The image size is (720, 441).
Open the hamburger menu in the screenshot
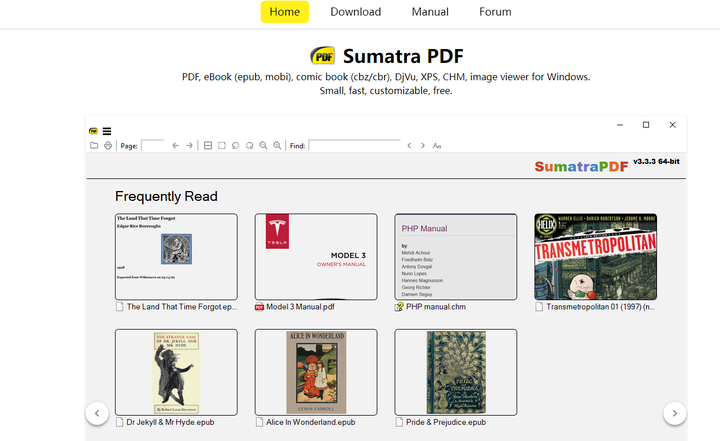click(x=107, y=131)
